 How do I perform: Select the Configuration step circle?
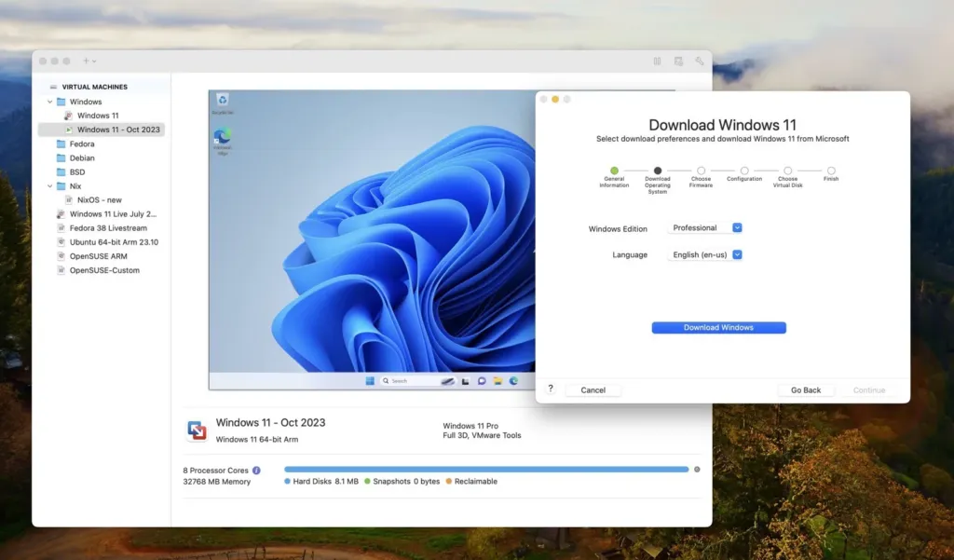pyautogui.click(x=744, y=171)
